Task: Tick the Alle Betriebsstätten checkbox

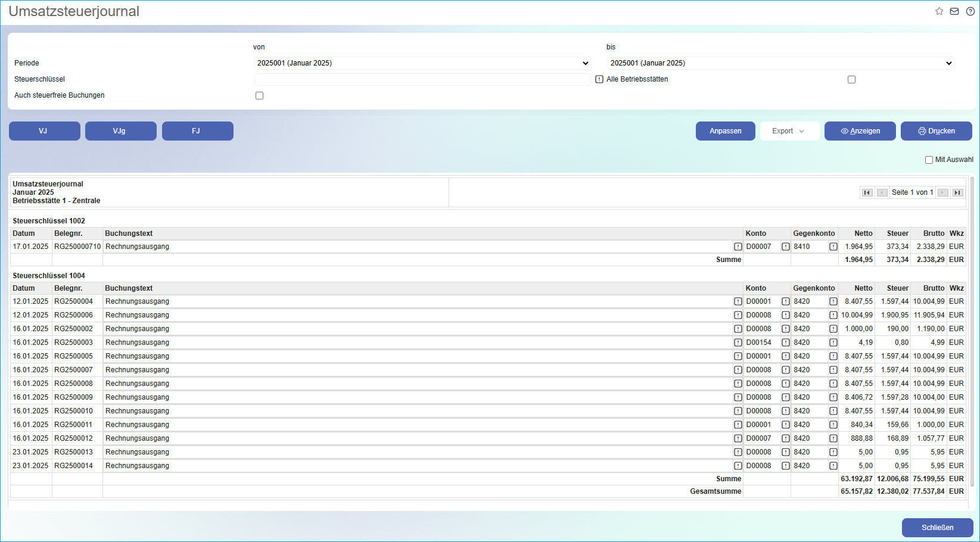Action: tap(851, 79)
